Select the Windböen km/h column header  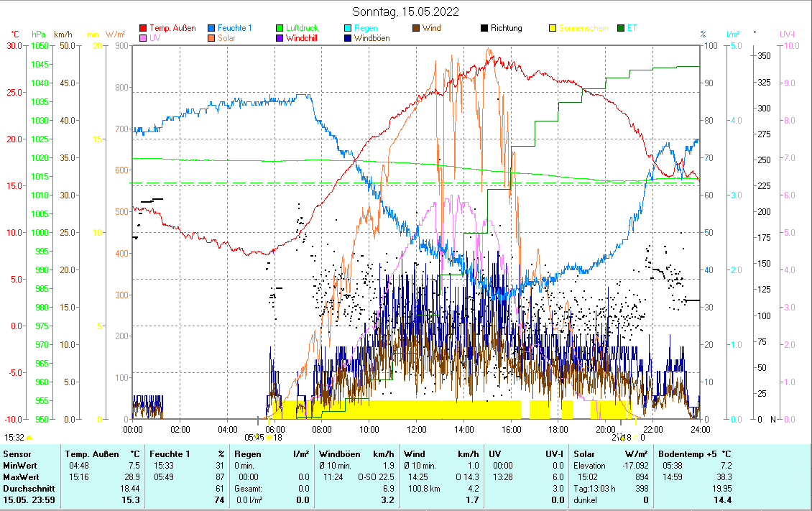tap(356, 454)
